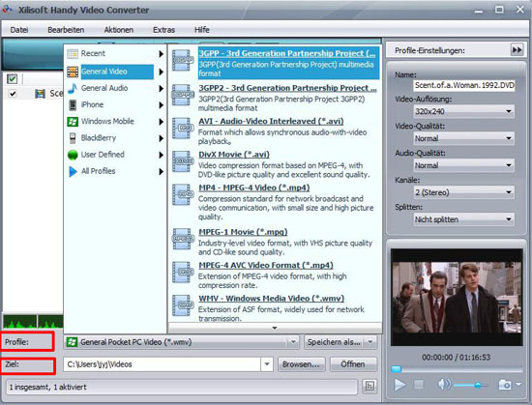Expand profile settings with double-arrow icon

(517, 50)
